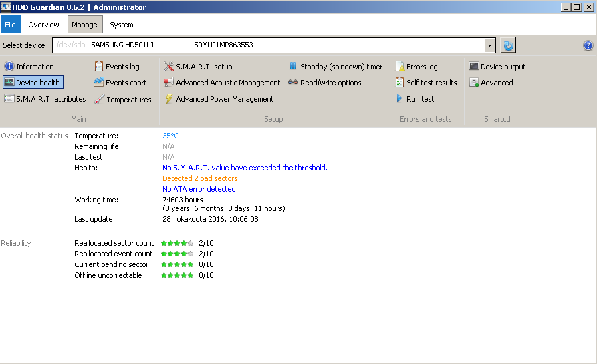Viewport: 597px width, 364px height.
Task: Start Run test
Action: pos(415,99)
